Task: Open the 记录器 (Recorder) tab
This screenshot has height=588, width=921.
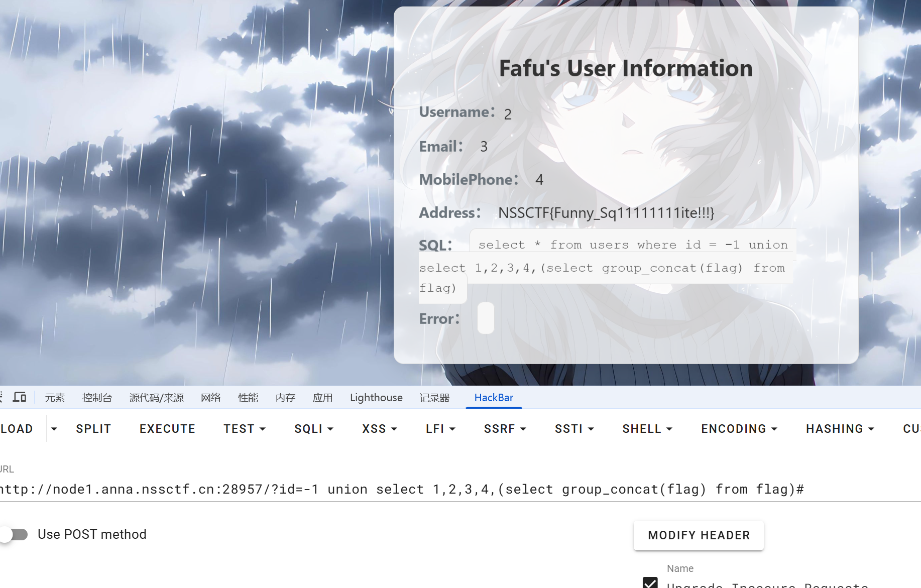Action: pos(435,398)
